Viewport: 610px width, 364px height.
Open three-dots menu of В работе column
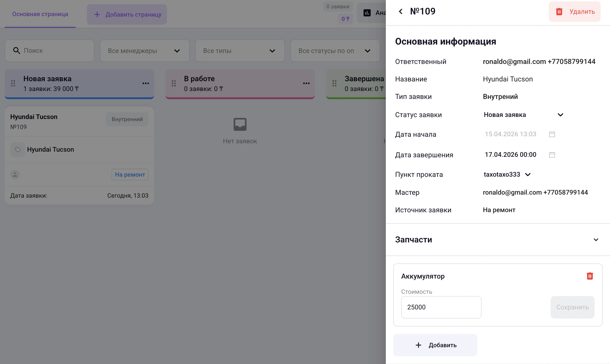tap(306, 83)
